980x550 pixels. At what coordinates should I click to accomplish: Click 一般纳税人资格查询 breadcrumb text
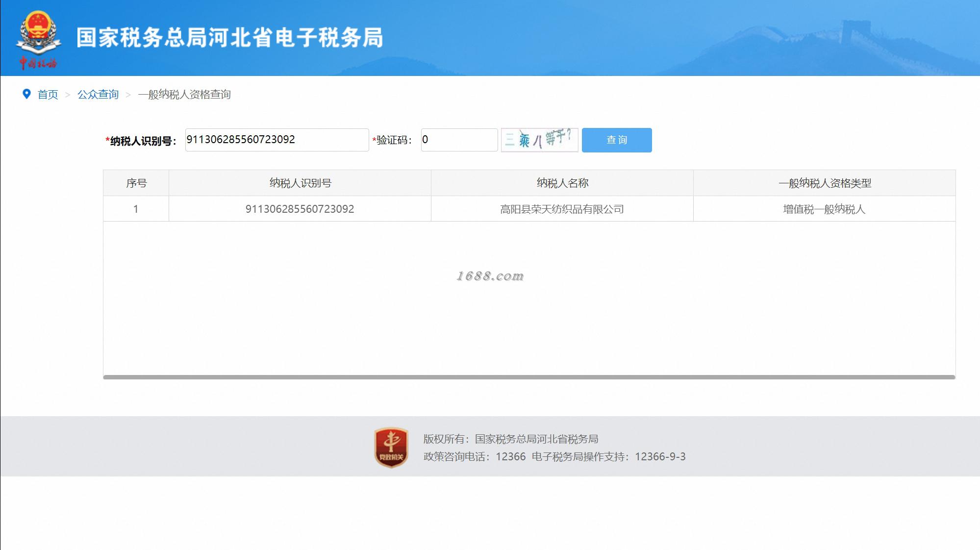point(184,95)
